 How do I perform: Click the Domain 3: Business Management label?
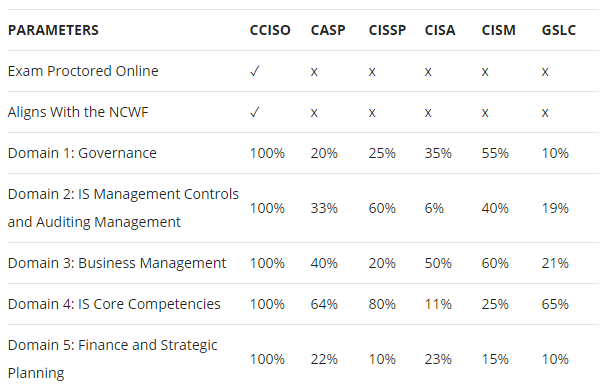117,263
